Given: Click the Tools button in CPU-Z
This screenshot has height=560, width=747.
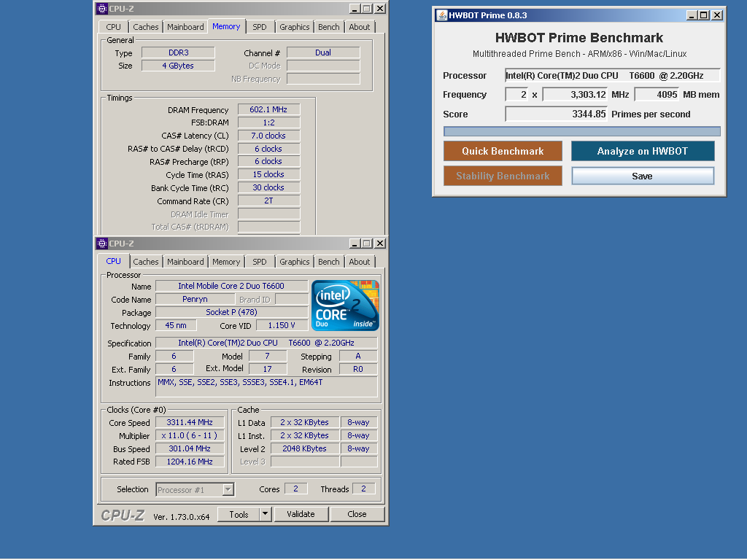Looking at the screenshot, I should pyautogui.click(x=239, y=514).
